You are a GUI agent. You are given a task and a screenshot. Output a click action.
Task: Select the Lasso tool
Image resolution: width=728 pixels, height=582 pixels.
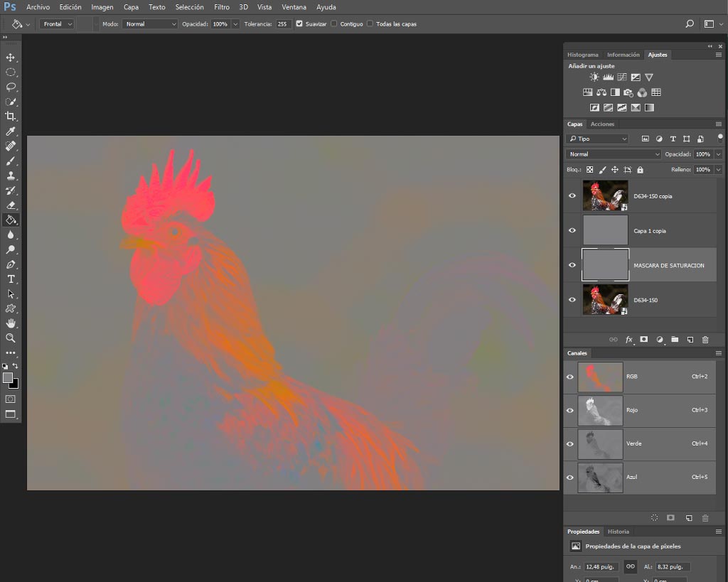tap(10, 87)
